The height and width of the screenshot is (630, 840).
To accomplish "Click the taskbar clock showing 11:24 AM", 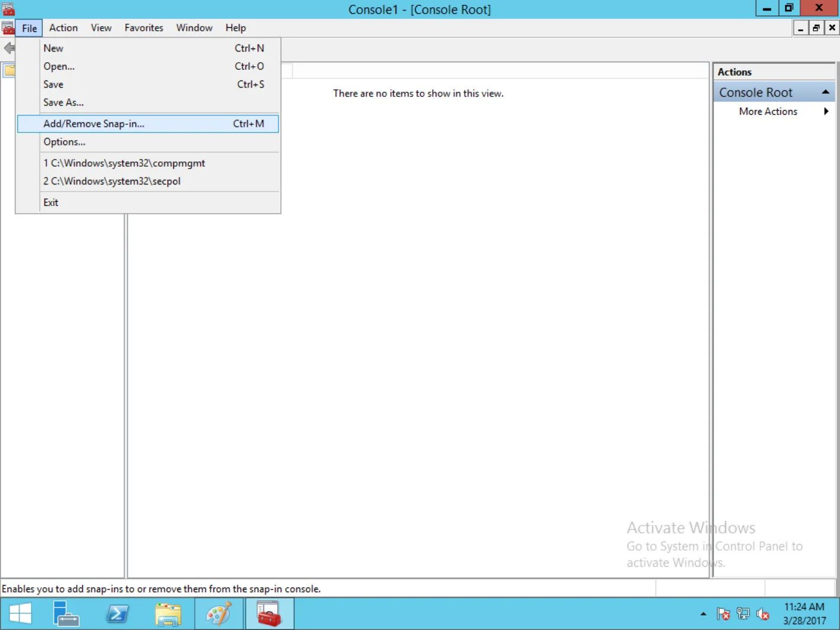I will pos(804,613).
